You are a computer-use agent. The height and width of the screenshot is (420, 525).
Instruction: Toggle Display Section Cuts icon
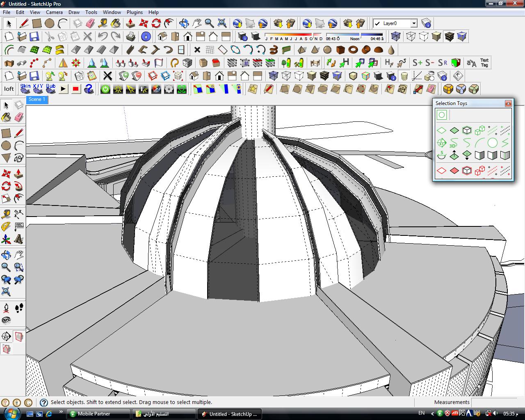tap(6, 349)
